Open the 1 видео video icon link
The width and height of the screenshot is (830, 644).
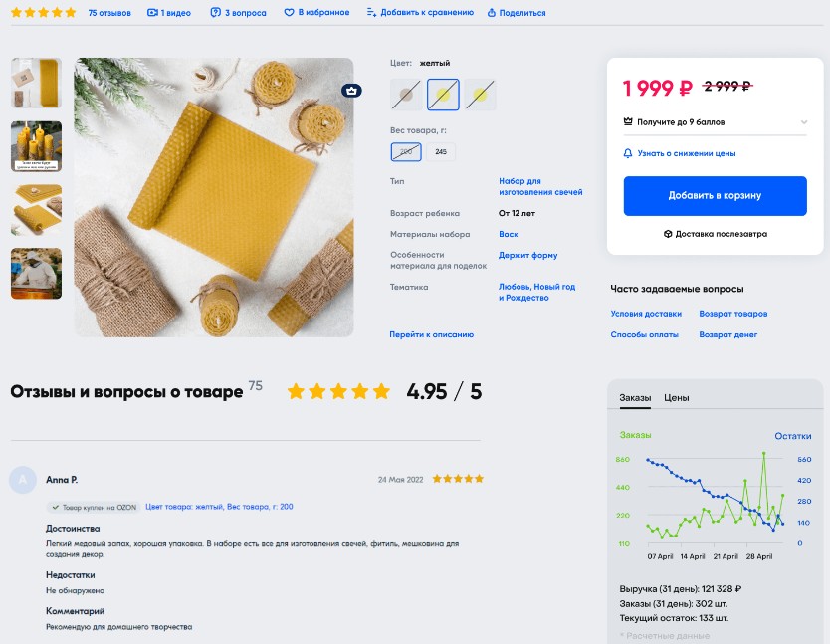(x=152, y=12)
